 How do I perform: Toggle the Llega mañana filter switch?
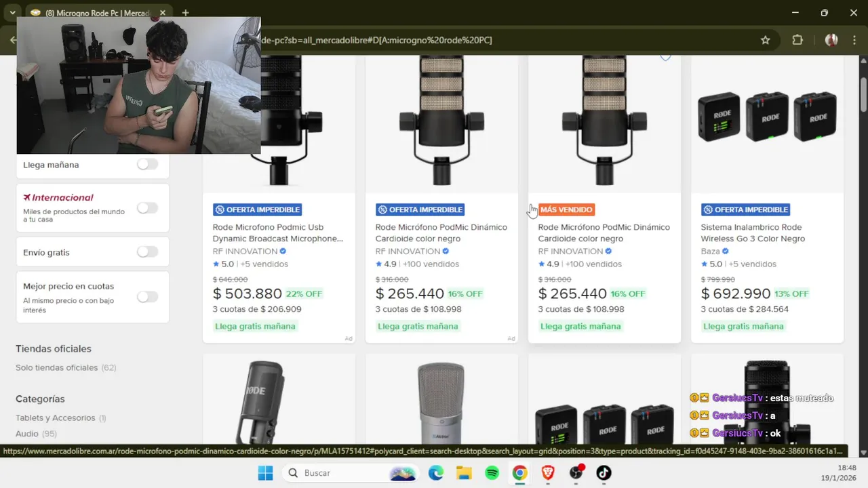click(x=147, y=164)
